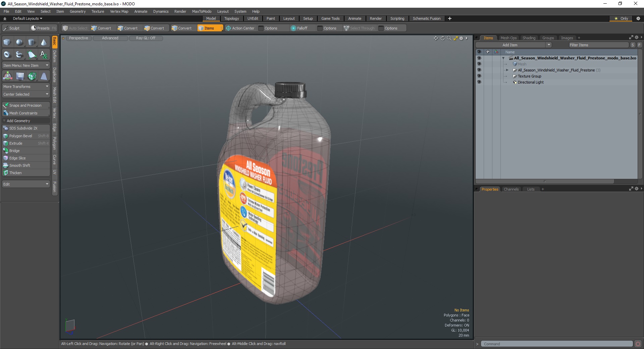Screen dimensions: 644x349
Task: Activate the Transform gizmo tool
Action: [x=7, y=77]
